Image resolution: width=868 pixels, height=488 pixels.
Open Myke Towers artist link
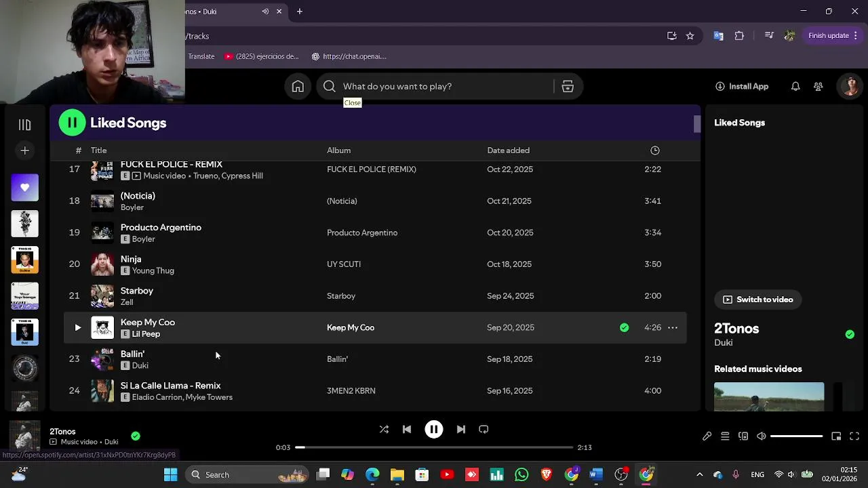[x=209, y=397]
